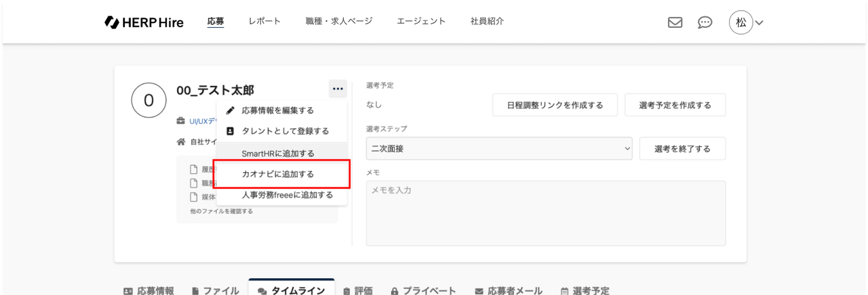Open 職種・求人ページ in the top navigation

pyautogui.click(x=339, y=21)
